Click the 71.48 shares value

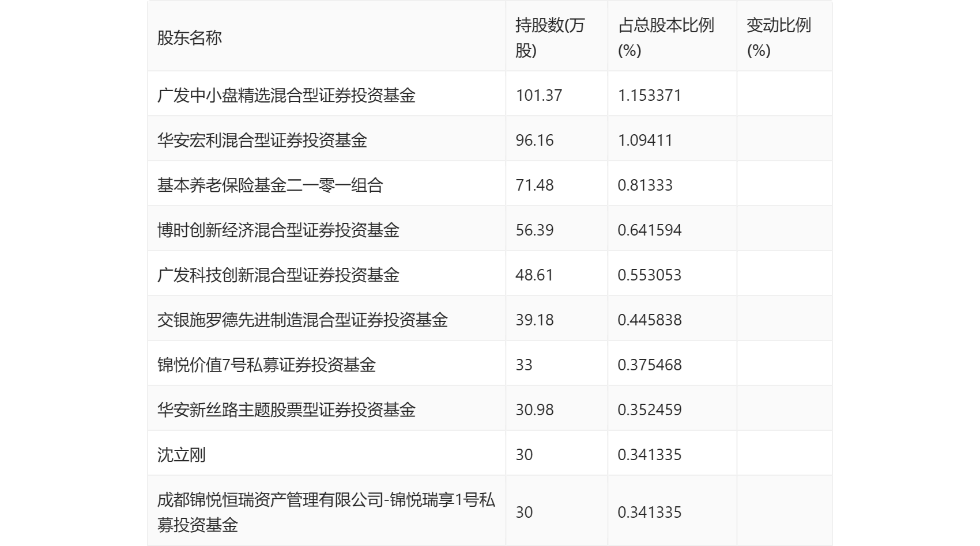click(534, 185)
